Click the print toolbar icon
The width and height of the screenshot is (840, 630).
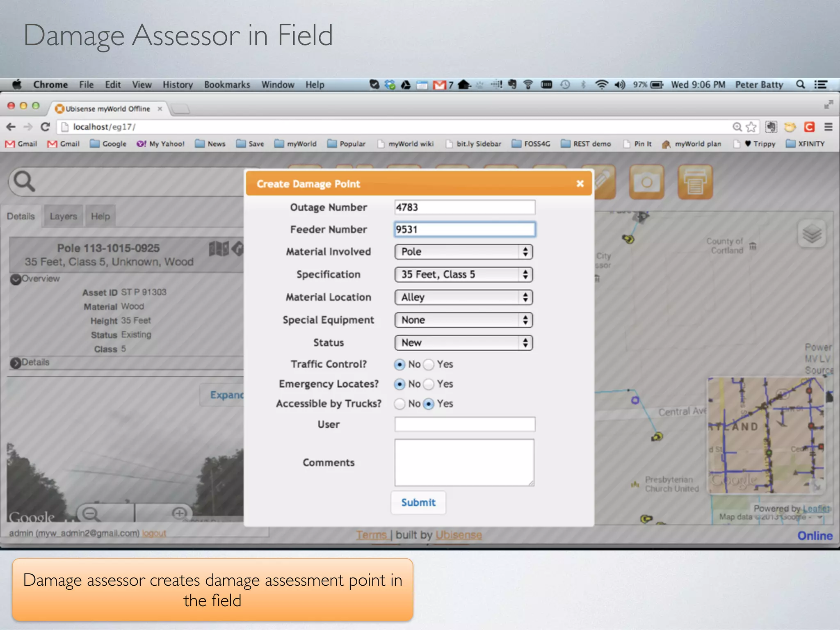pos(695,182)
